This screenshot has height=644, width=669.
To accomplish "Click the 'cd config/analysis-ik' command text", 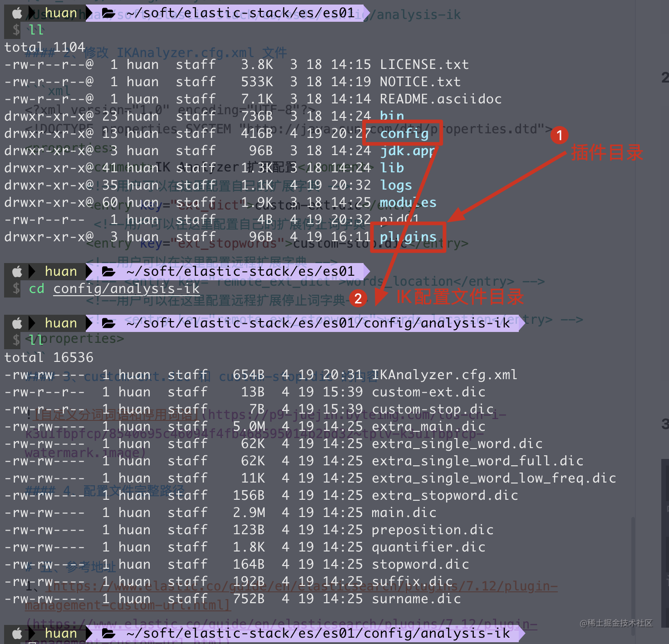I will [x=114, y=288].
